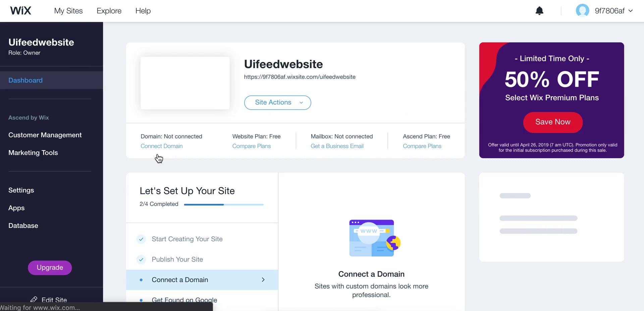The height and width of the screenshot is (311, 644).
Task: Click the 50% OFF promo banner
Action: click(x=551, y=100)
